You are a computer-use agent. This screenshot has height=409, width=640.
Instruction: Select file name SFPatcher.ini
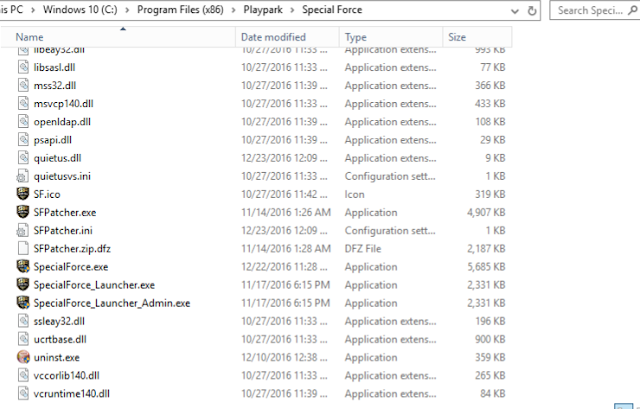point(63,231)
